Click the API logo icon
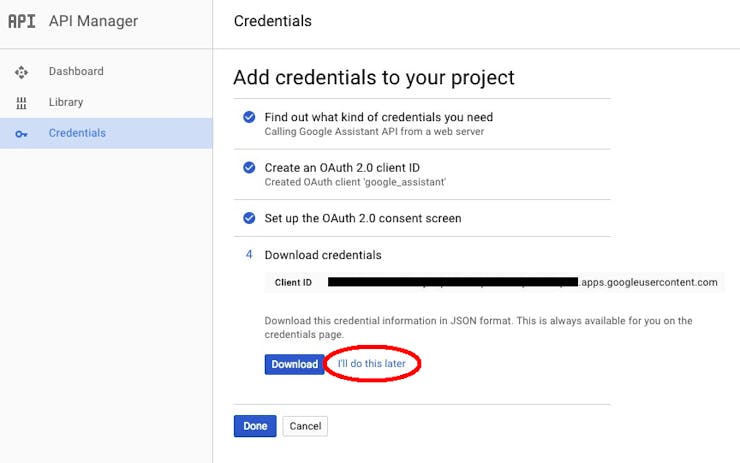 pos(22,21)
